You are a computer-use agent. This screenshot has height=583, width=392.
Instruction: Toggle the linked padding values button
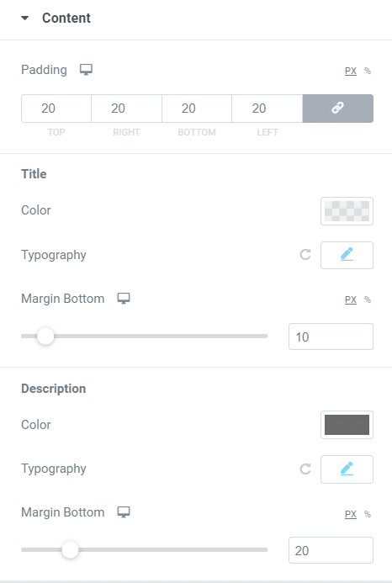coord(337,109)
